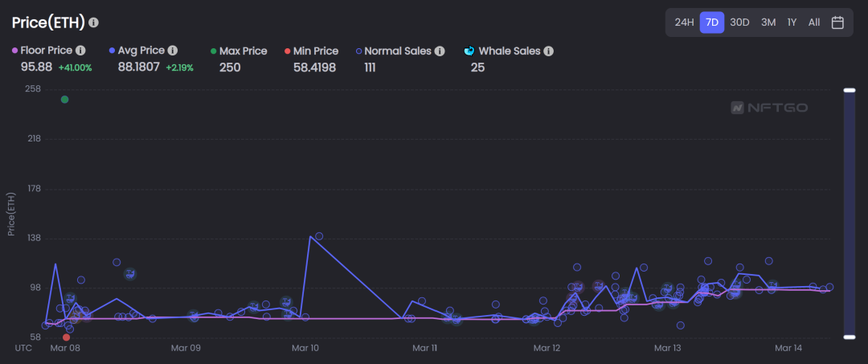Choose the 1Y range button

pyautogui.click(x=792, y=22)
